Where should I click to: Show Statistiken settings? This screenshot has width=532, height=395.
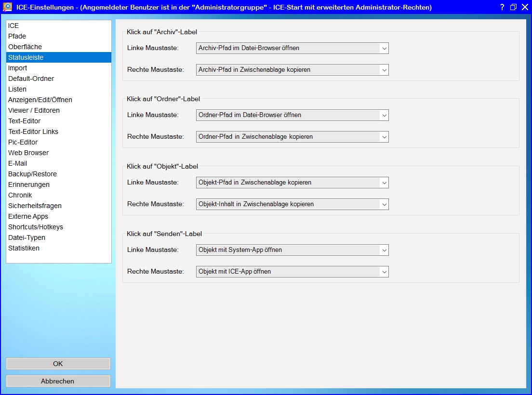[59, 248]
